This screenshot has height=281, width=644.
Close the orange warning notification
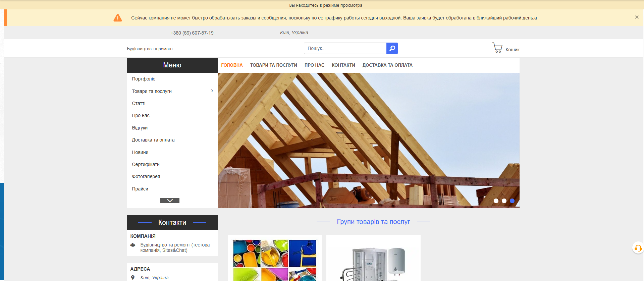[637, 17]
